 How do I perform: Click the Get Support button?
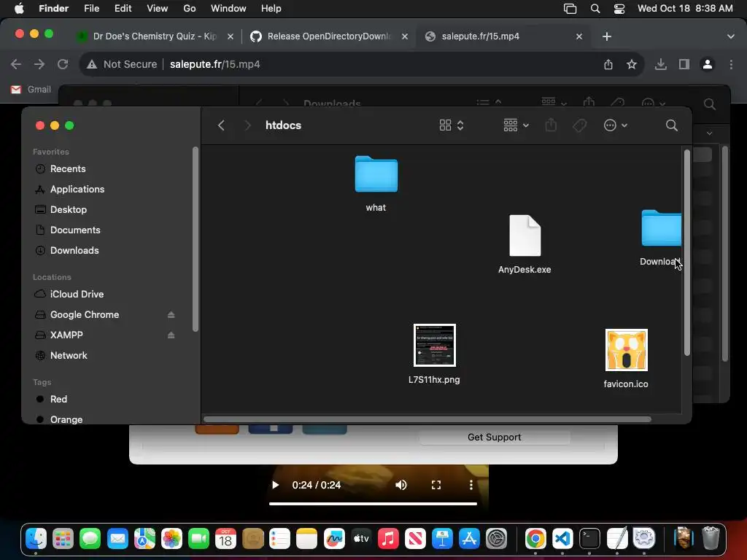point(495,437)
